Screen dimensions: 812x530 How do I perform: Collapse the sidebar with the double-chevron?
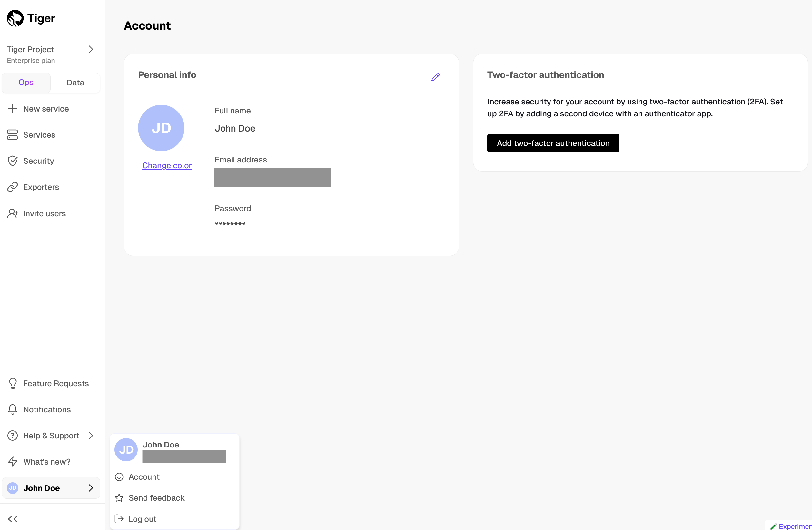click(x=13, y=519)
